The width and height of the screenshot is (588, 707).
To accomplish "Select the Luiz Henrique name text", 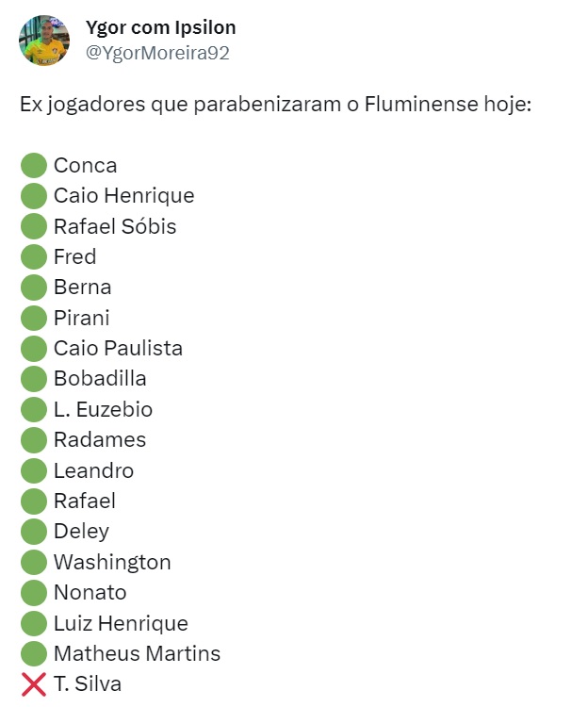I will [x=121, y=623].
